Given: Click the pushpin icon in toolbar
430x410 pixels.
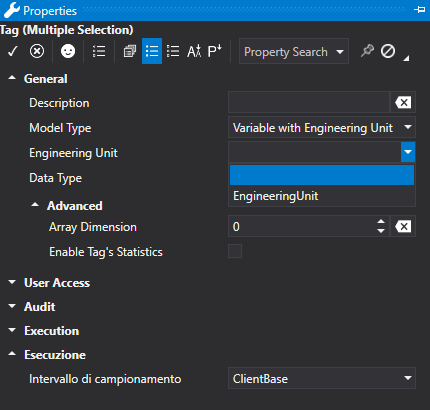Looking at the screenshot, I should point(367,51).
